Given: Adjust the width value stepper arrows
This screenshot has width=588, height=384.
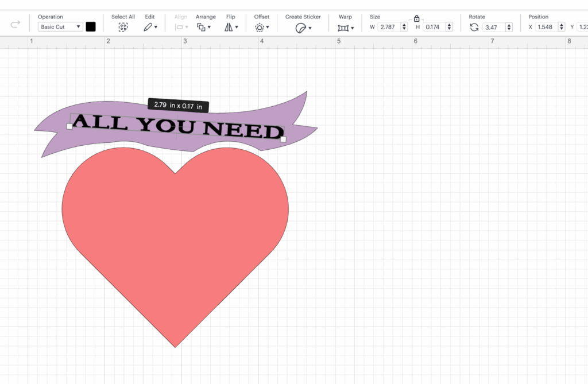Looking at the screenshot, I should pos(404,27).
